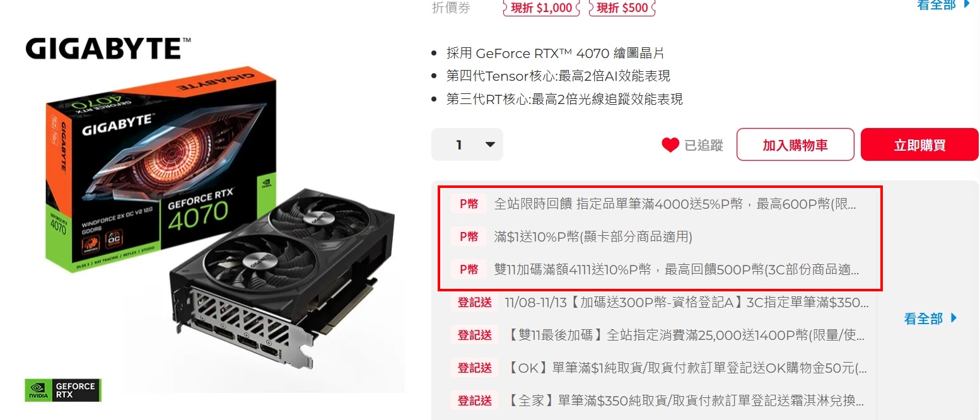Screen dimensions: 980x420
Task: Open the 全家 霜淇淋兌換 promotion link
Action: pos(685,400)
